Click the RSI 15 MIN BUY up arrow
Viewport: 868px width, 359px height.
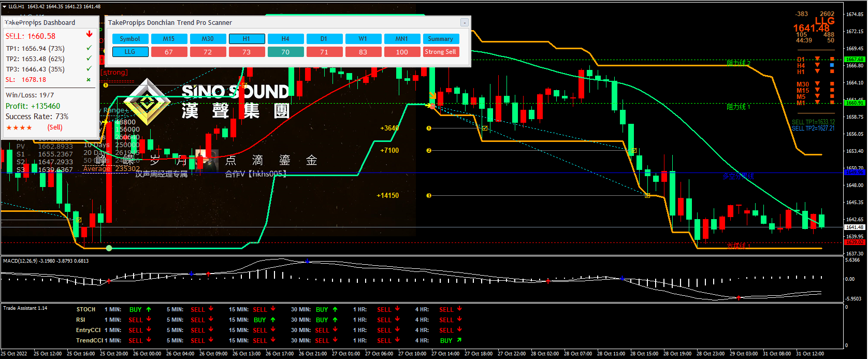click(x=273, y=320)
